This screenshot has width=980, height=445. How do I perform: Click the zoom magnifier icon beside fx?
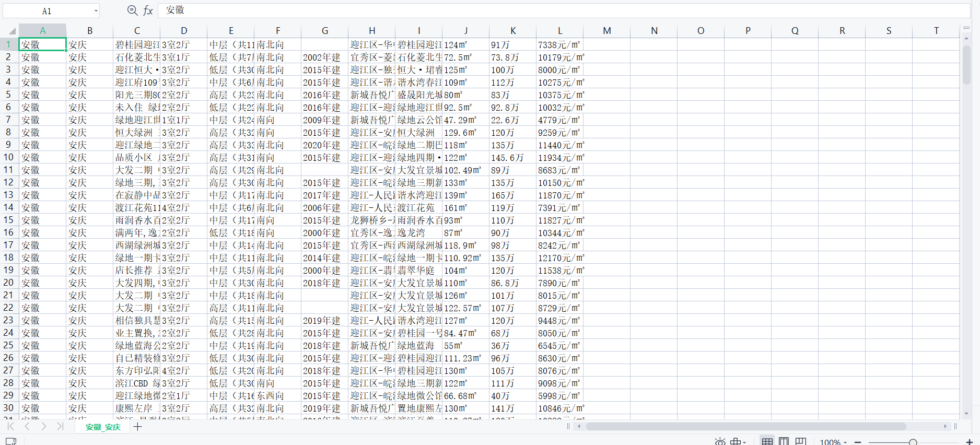[x=132, y=10]
